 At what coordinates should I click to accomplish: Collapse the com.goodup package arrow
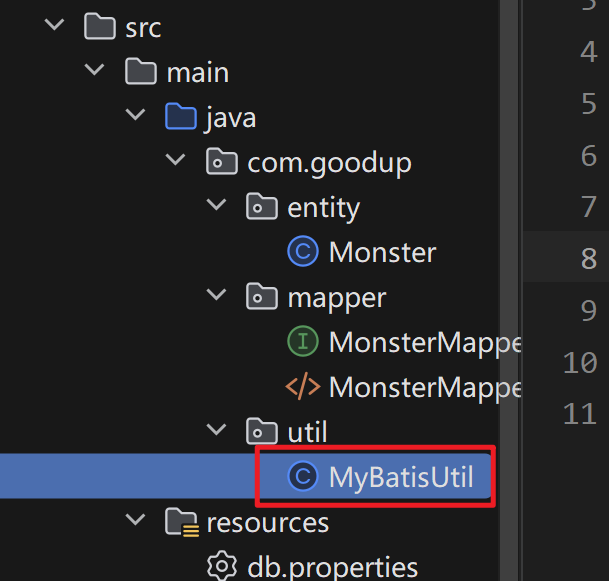175,162
